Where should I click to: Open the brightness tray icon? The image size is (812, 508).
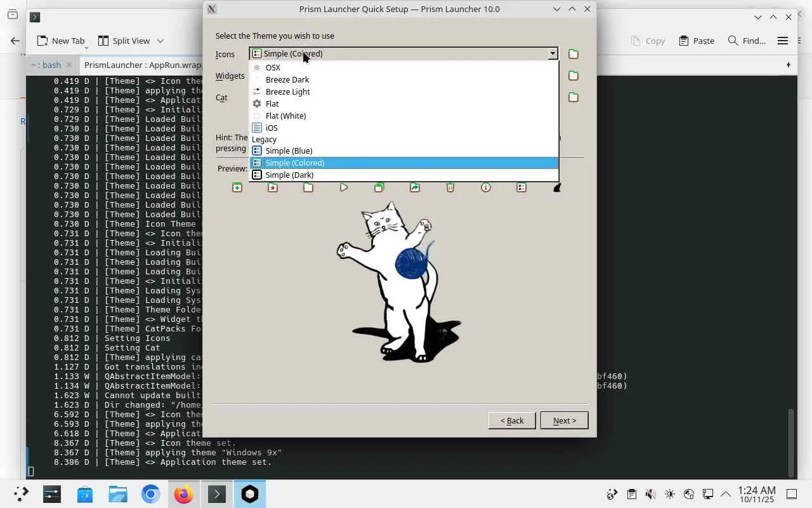[670, 494]
